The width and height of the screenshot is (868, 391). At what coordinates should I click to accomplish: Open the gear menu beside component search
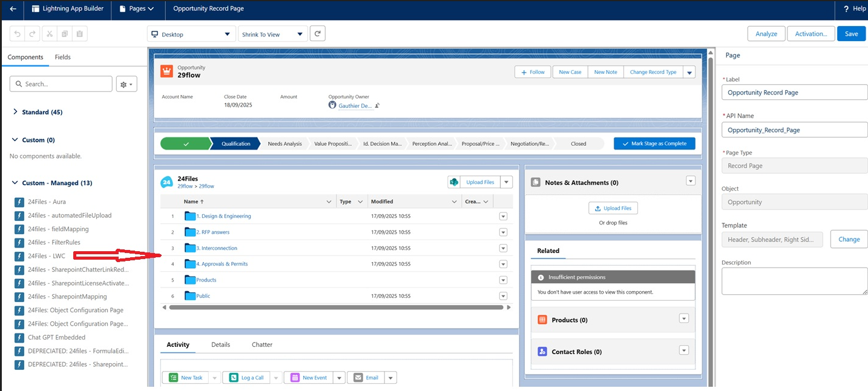point(127,84)
